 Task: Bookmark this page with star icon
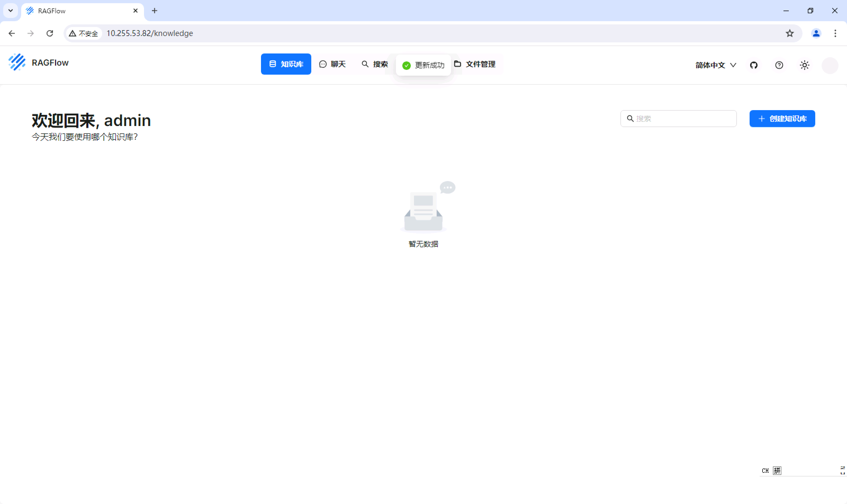coord(790,33)
